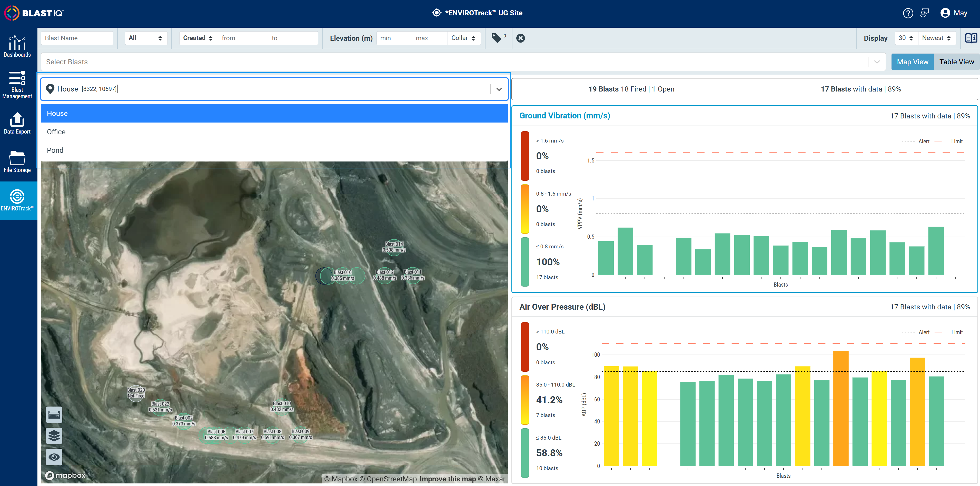Click the Blast 022 map marker
The image size is (980, 486).
tap(160, 407)
